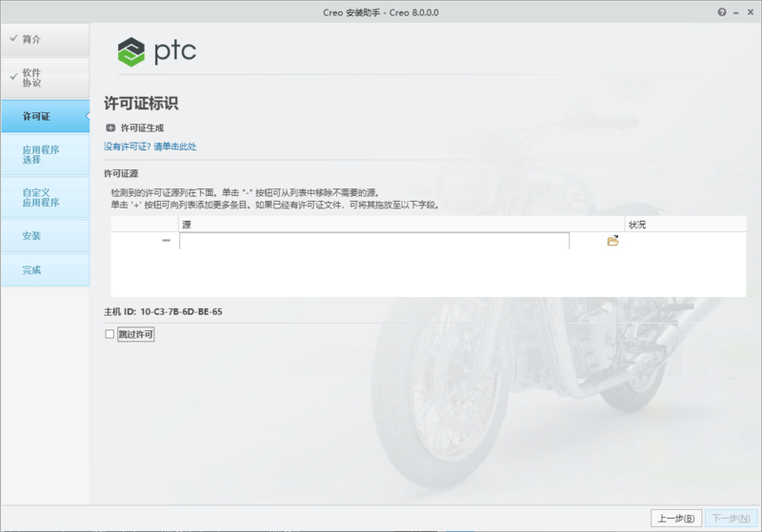Screen dimensions: 762x532
Task: Click the license source input field
Action: 374,241
